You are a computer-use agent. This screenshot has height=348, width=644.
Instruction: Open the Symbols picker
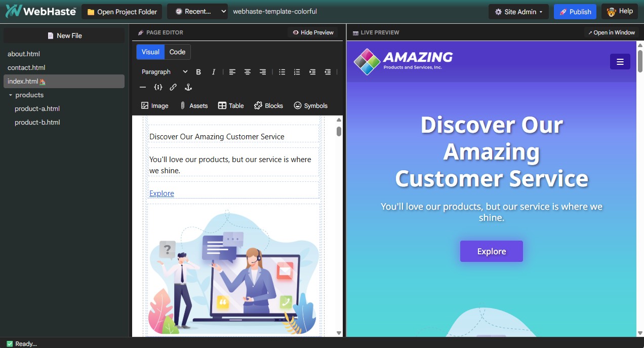[310, 105]
